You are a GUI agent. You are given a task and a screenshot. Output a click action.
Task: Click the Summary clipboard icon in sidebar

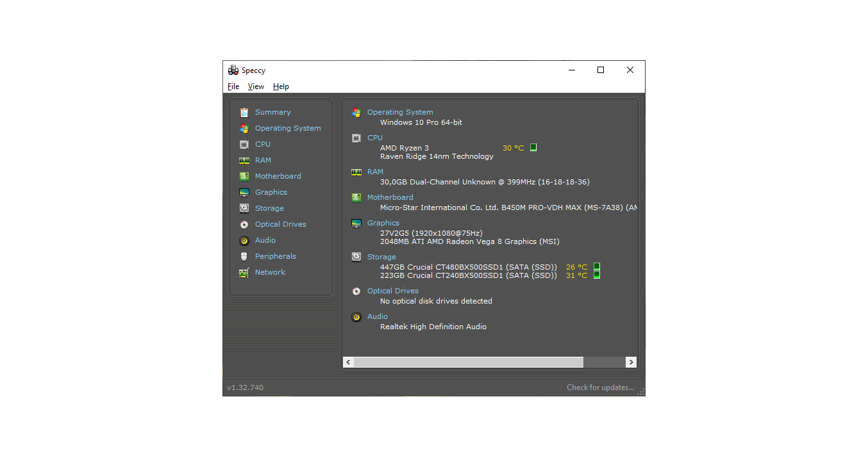coord(244,112)
